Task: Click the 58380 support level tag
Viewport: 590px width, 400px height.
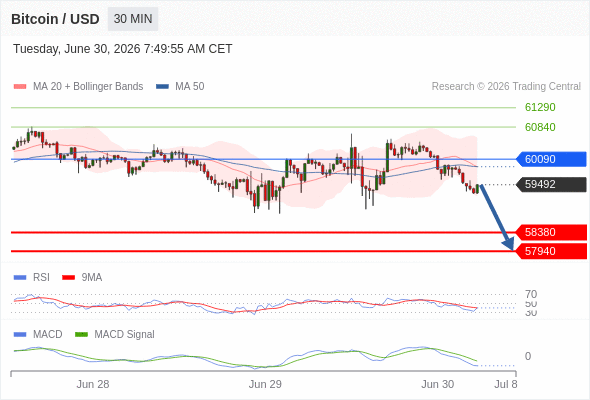Action: pyautogui.click(x=551, y=232)
